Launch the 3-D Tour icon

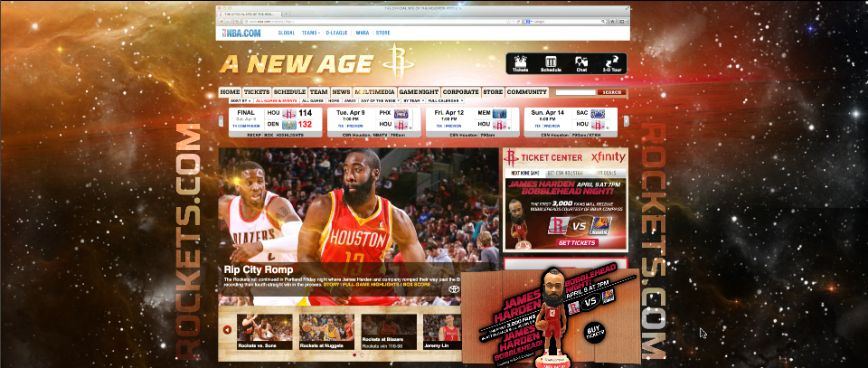pyautogui.click(x=612, y=63)
